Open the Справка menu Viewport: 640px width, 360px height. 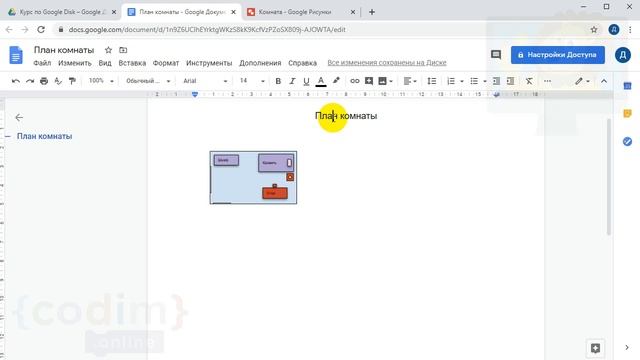click(x=302, y=63)
